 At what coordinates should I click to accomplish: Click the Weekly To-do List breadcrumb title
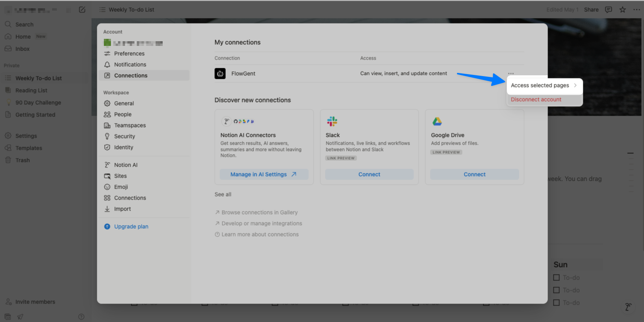(x=131, y=9)
